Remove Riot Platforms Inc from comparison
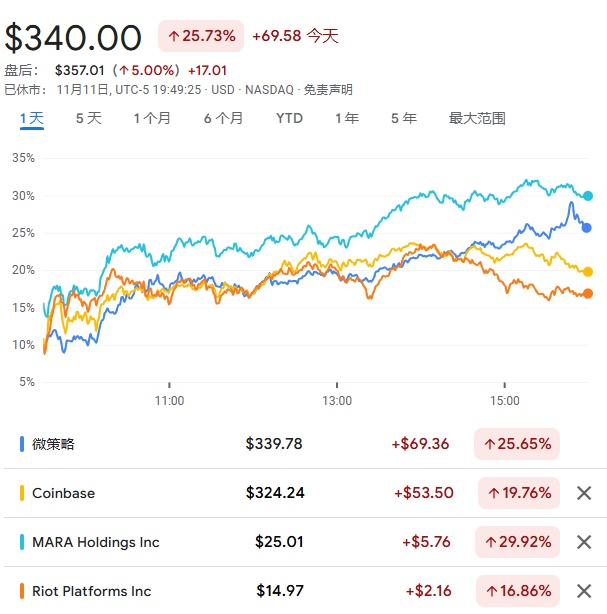Screen dimensions: 607x614 click(x=584, y=591)
